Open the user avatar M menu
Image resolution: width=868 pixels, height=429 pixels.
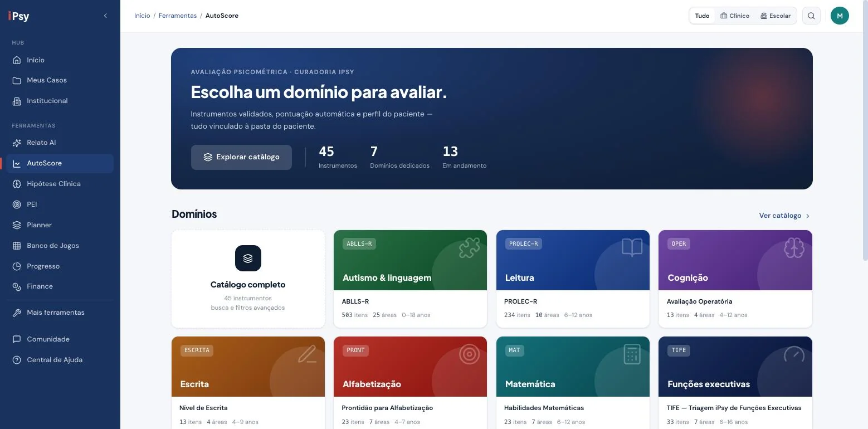840,16
